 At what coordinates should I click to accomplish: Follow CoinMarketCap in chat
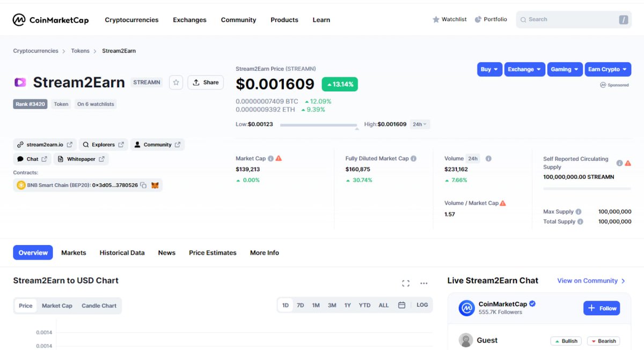pos(602,308)
